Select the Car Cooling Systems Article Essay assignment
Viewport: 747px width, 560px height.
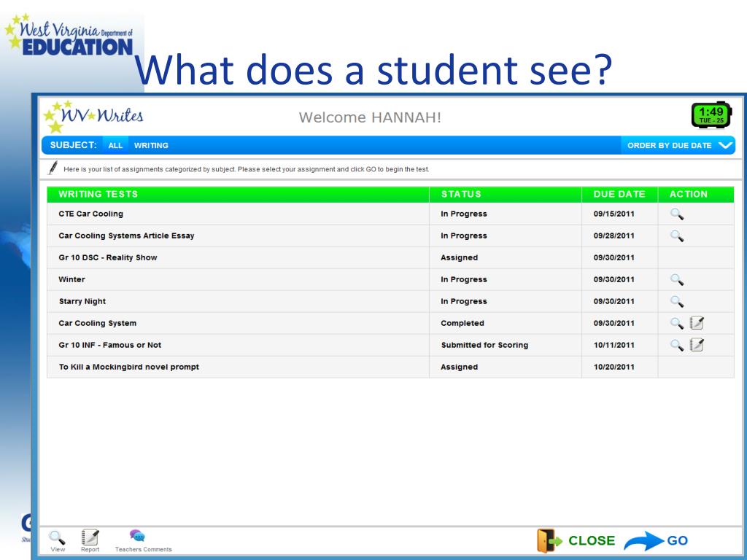tap(391, 236)
